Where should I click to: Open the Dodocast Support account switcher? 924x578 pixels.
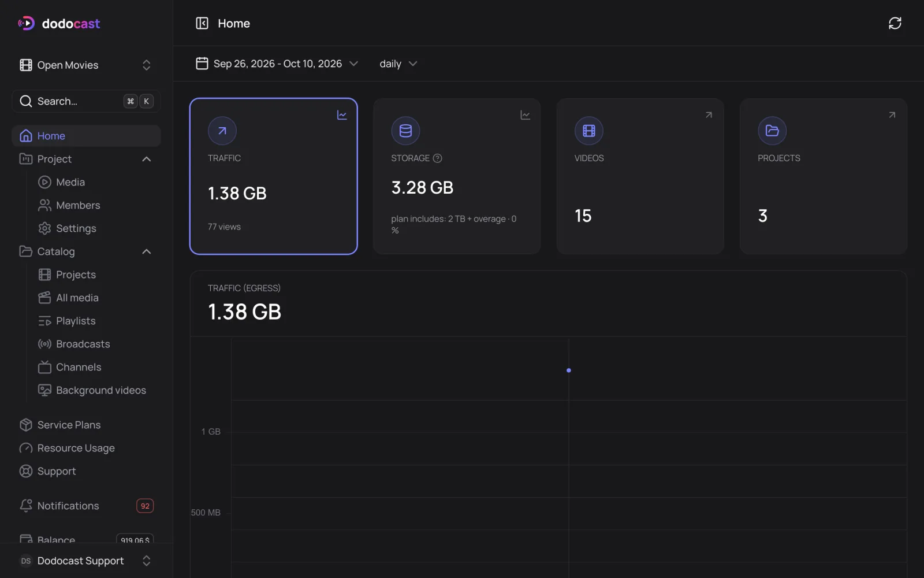(x=86, y=561)
